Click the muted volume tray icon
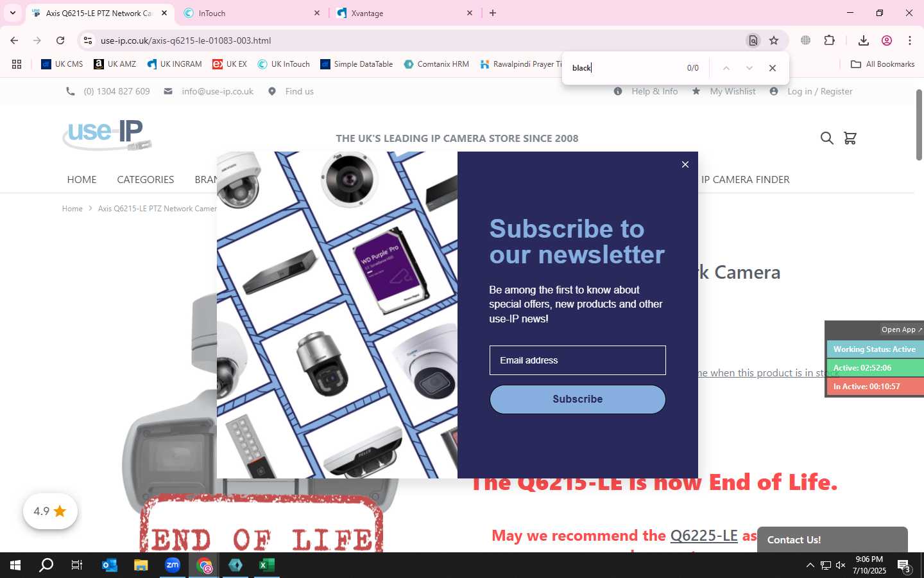The height and width of the screenshot is (578, 924). tap(841, 565)
